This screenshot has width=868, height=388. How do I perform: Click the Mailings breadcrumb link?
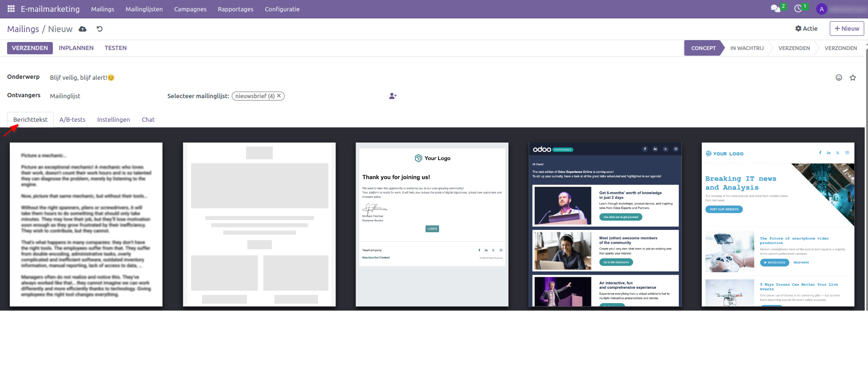point(23,29)
